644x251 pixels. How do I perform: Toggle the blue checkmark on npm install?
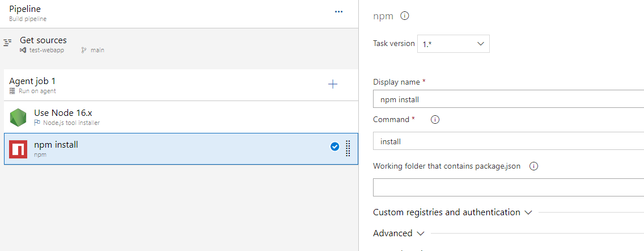334,147
